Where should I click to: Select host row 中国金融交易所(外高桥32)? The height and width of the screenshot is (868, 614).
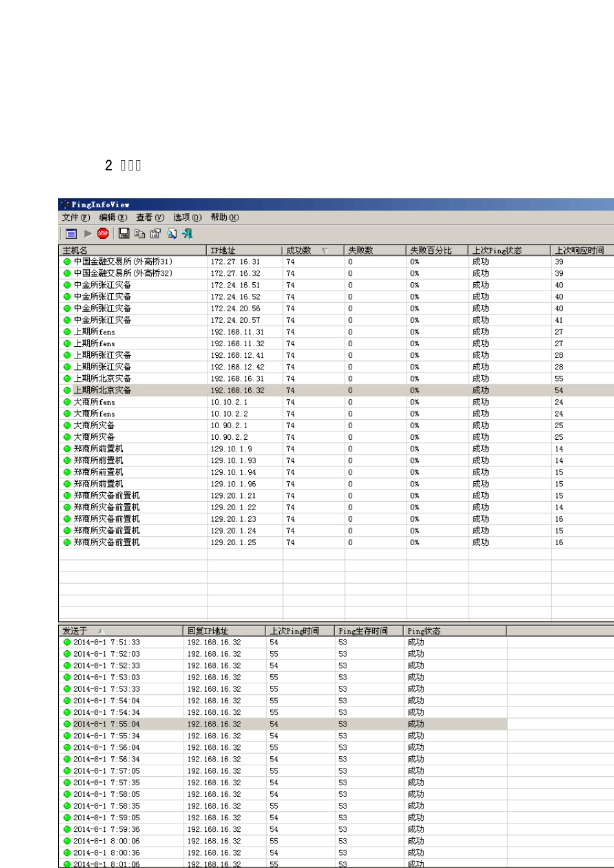336,274
